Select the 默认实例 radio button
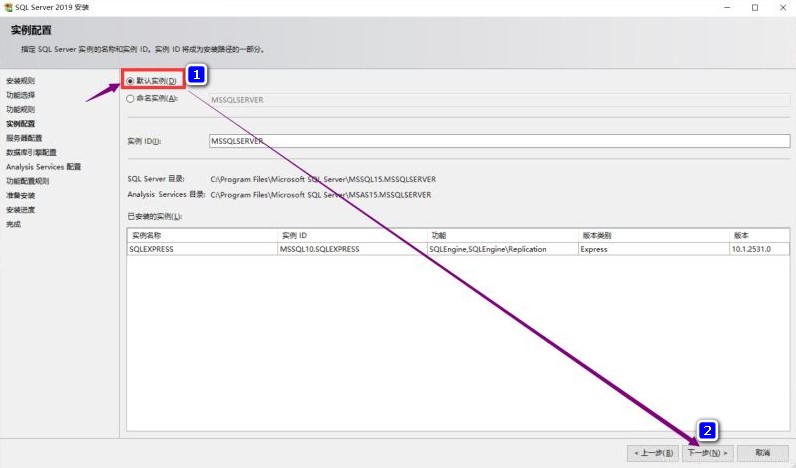The height and width of the screenshot is (468, 796). click(130, 81)
